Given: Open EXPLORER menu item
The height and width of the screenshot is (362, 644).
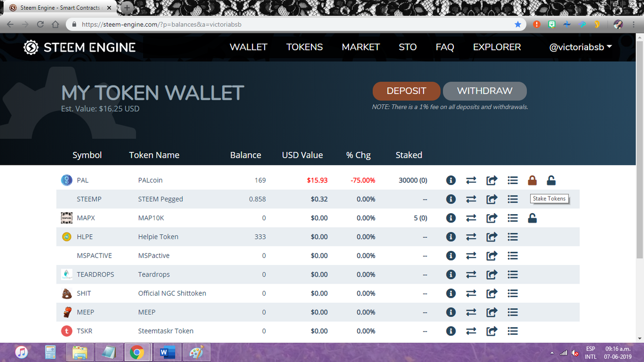Looking at the screenshot, I should point(497,47).
